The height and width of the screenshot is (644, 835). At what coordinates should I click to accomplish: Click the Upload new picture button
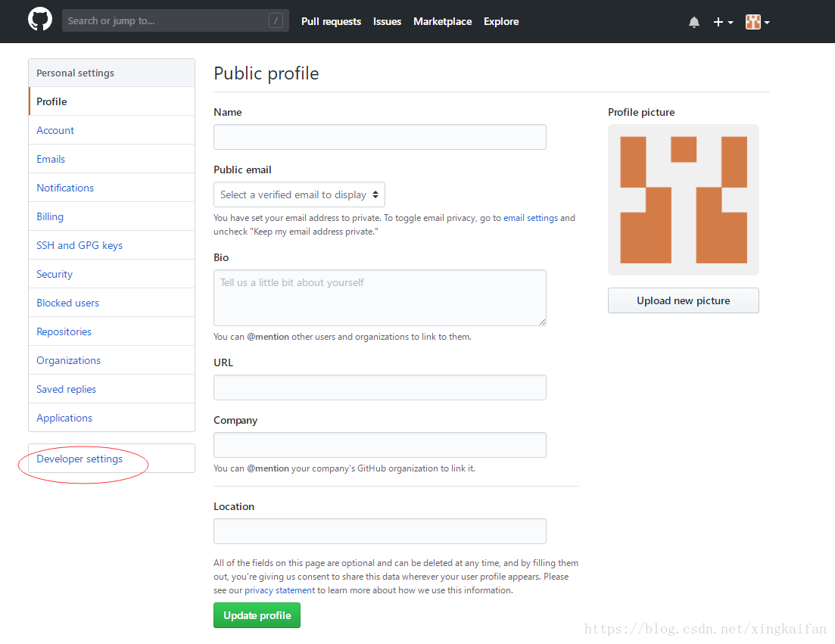(x=684, y=300)
